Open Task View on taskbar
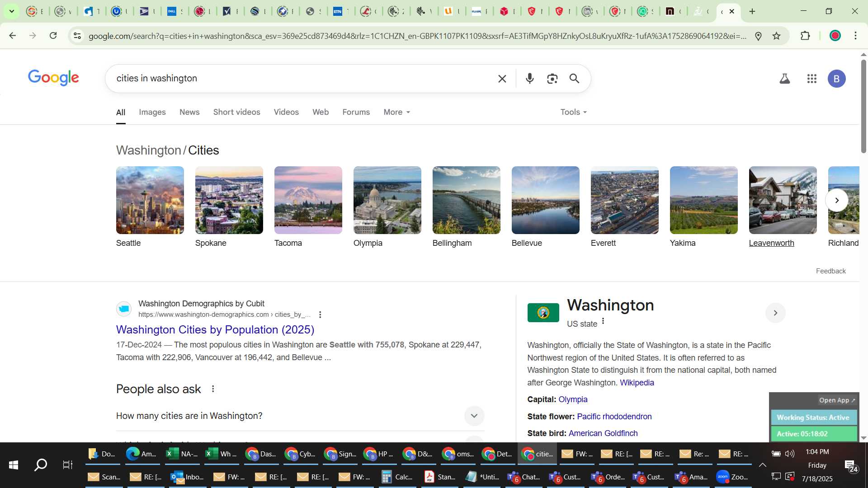Viewport: 868px width, 488px height. (x=68, y=465)
